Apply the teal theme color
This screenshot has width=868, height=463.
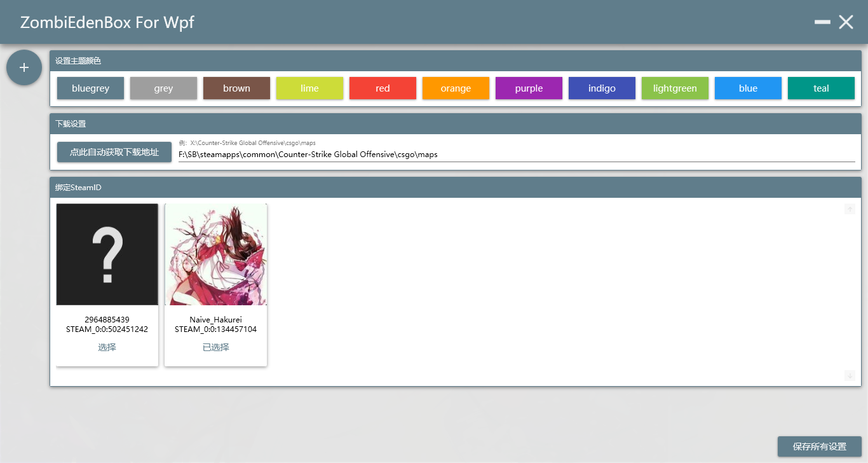(821, 88)
